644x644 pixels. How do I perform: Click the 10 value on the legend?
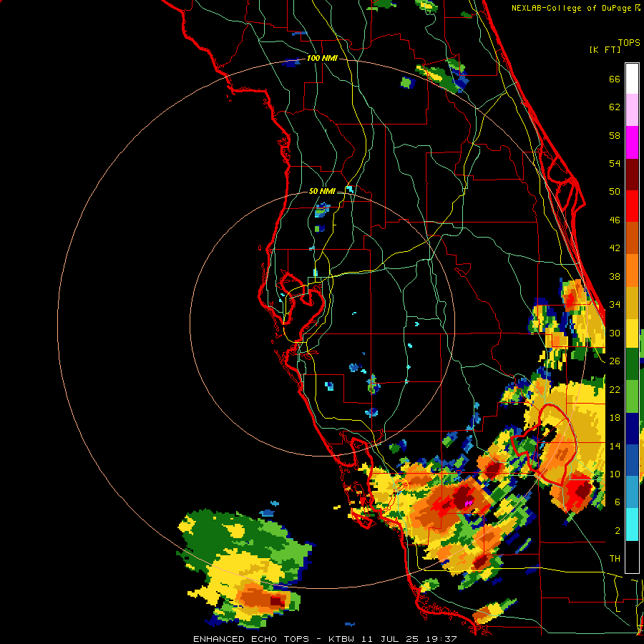pyautogui.click(x=615, y=474)
